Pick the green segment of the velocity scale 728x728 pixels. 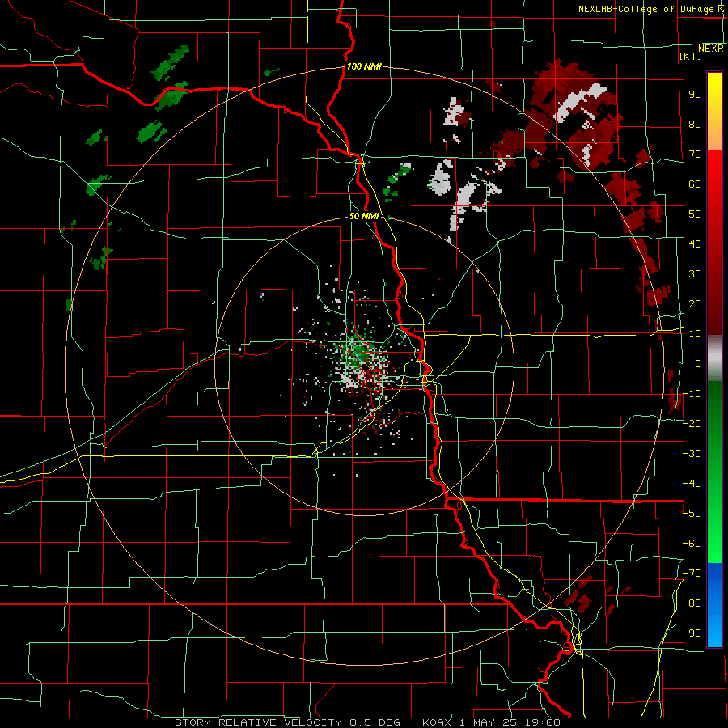[714, 472]
